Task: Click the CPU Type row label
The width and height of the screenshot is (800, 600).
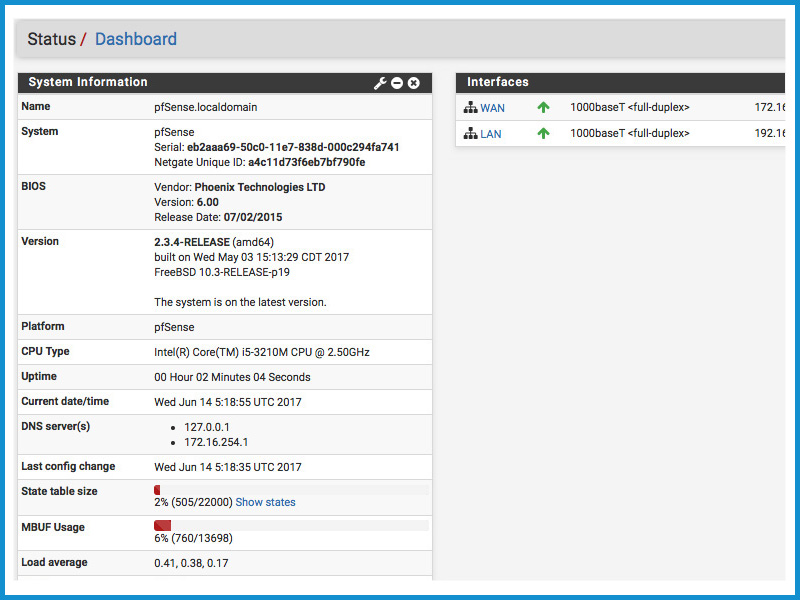Action: (x=45, y=352)
